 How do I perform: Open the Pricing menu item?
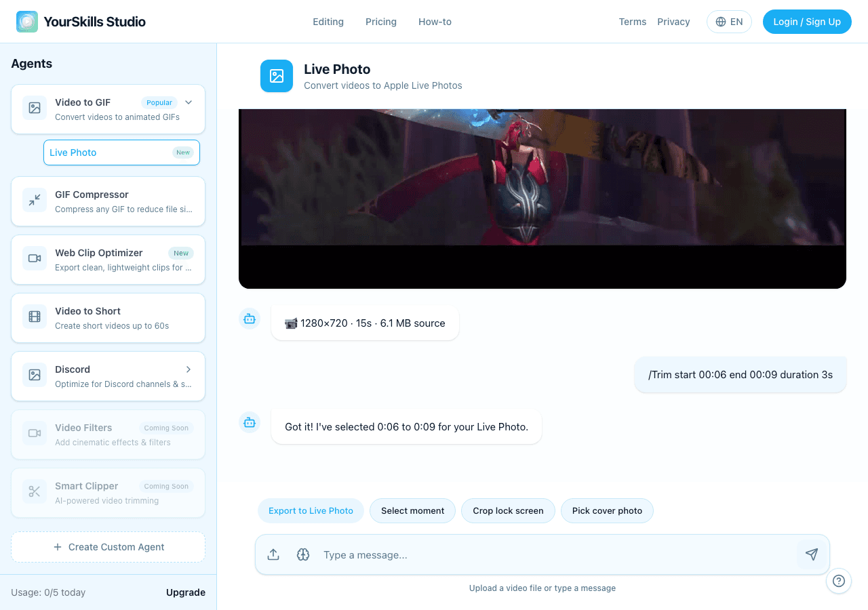click(381, 22)
